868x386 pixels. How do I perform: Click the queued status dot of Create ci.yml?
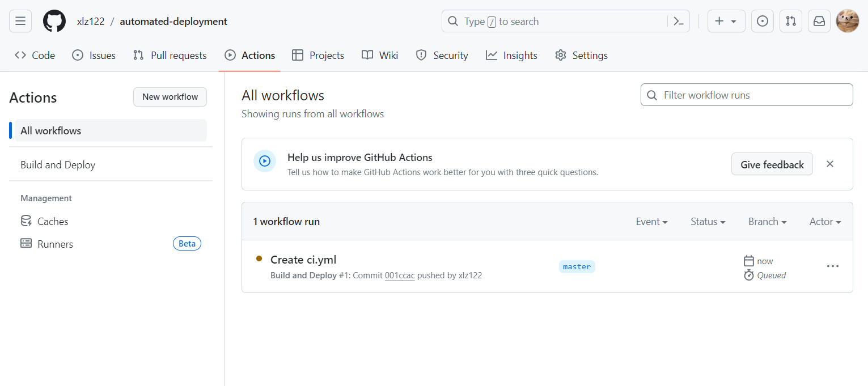[259, 258]
